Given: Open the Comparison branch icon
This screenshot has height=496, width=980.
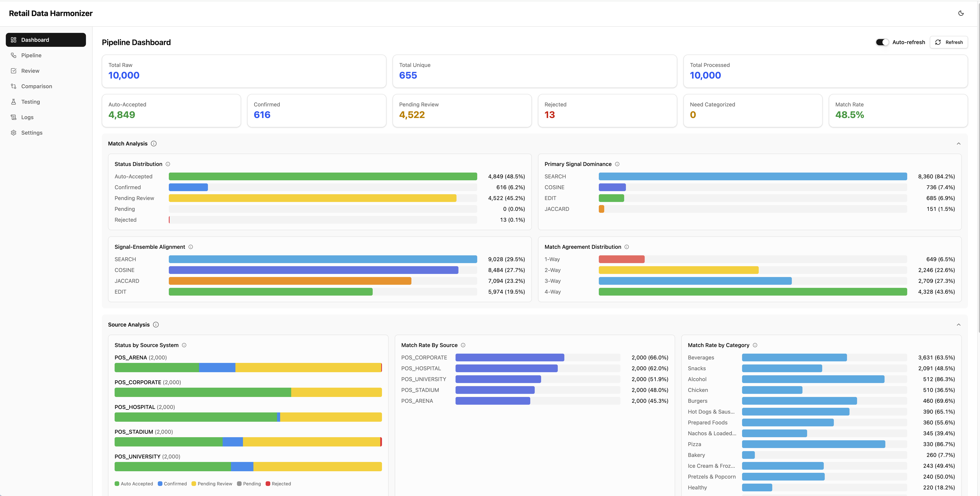Looking at the screenshot, I should (14, 86).
